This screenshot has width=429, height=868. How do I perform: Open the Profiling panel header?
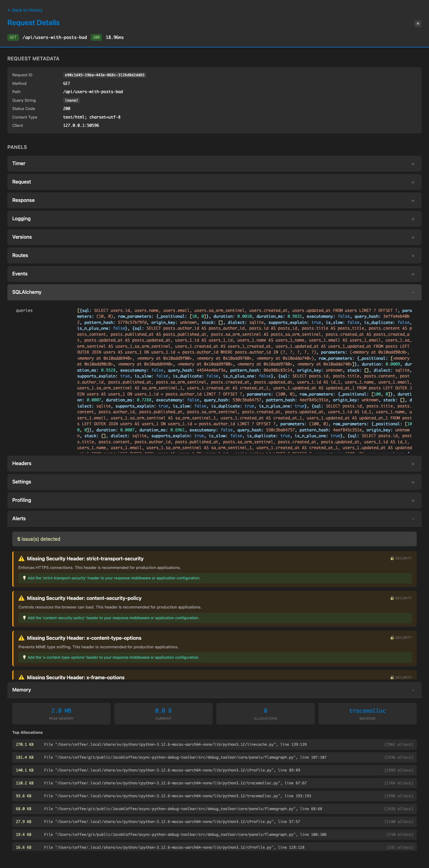(x=214, y=500)
